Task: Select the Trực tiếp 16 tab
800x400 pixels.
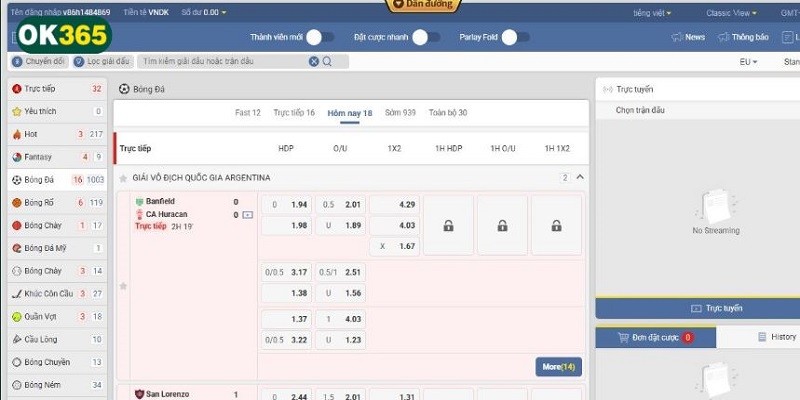Action: tap(294, 113)
